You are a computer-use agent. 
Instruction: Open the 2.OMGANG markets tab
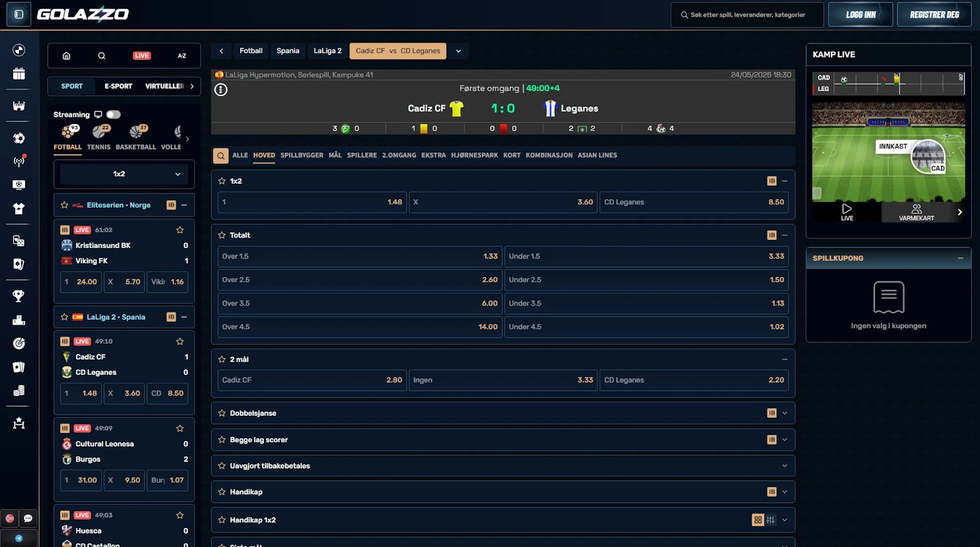pyautogui.click(x=399, y=156)
